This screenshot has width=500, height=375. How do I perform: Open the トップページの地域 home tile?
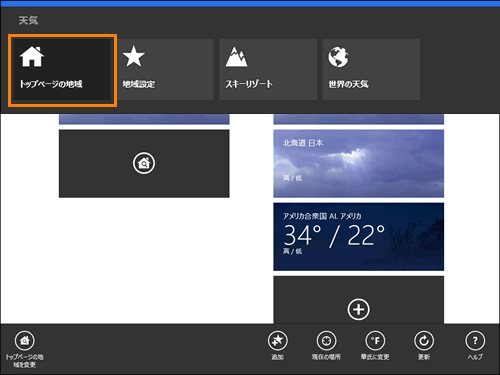(62, 70)
